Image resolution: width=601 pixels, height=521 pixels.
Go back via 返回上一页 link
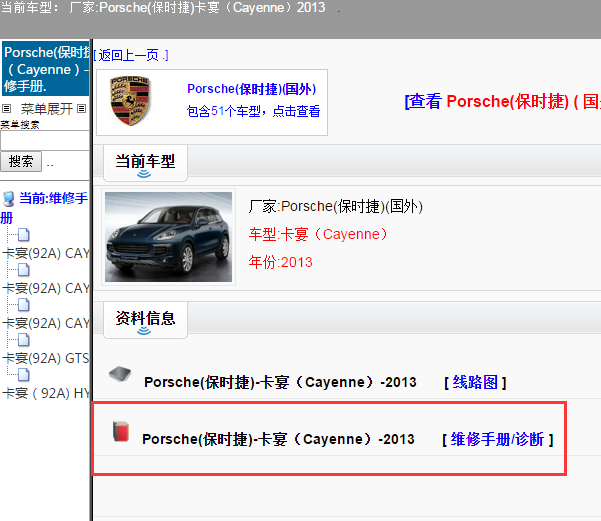131,56
